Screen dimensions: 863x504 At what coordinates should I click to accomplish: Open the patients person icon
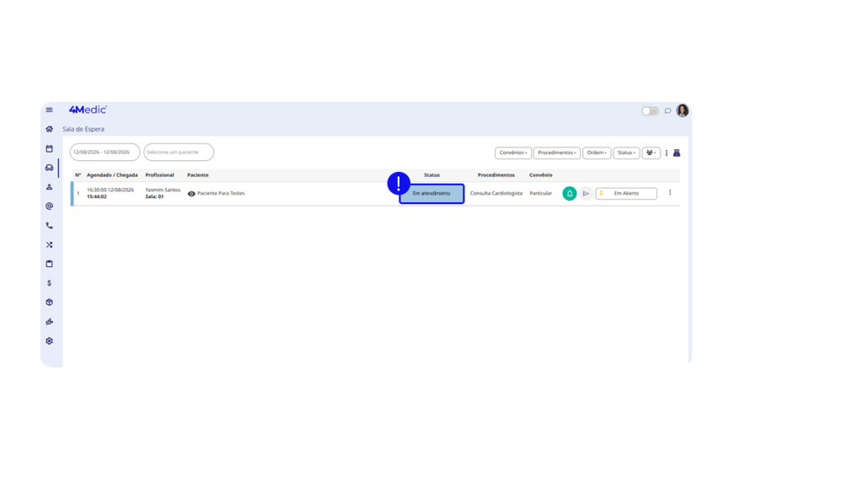[x=49, y=187]
